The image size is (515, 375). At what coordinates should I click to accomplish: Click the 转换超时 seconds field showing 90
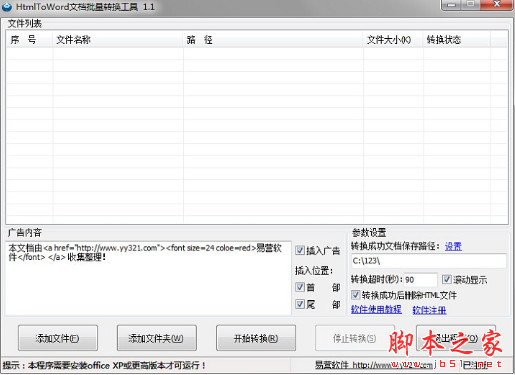(420, 280)
